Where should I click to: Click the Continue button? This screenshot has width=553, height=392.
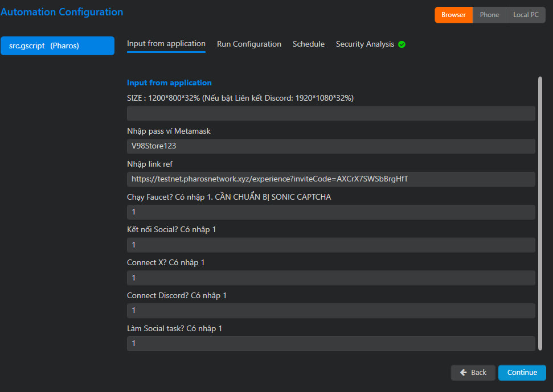522,372
